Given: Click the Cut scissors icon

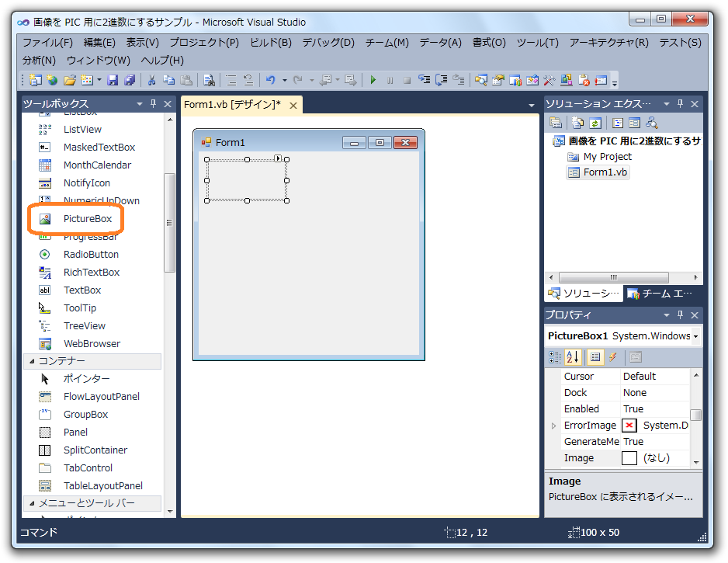Looking at the screenshot, I should click(151, 80).
